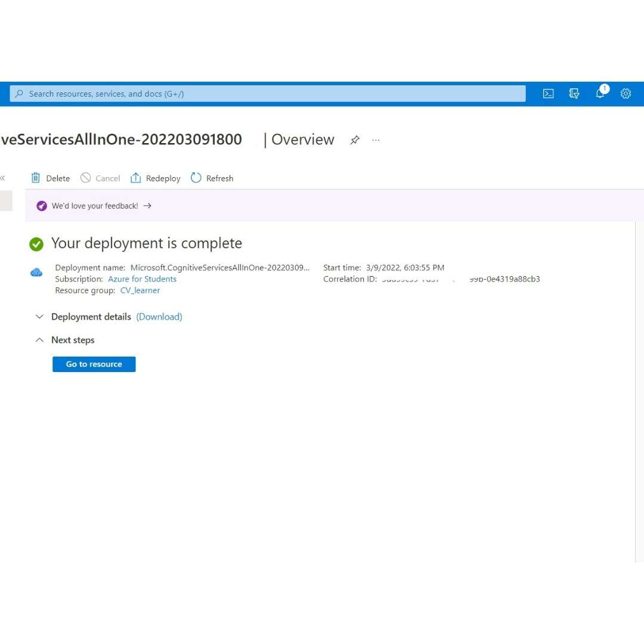Collapse the left sidebar with double chevron
Screen dimensions: 644x644
click(x=2, y=178)
